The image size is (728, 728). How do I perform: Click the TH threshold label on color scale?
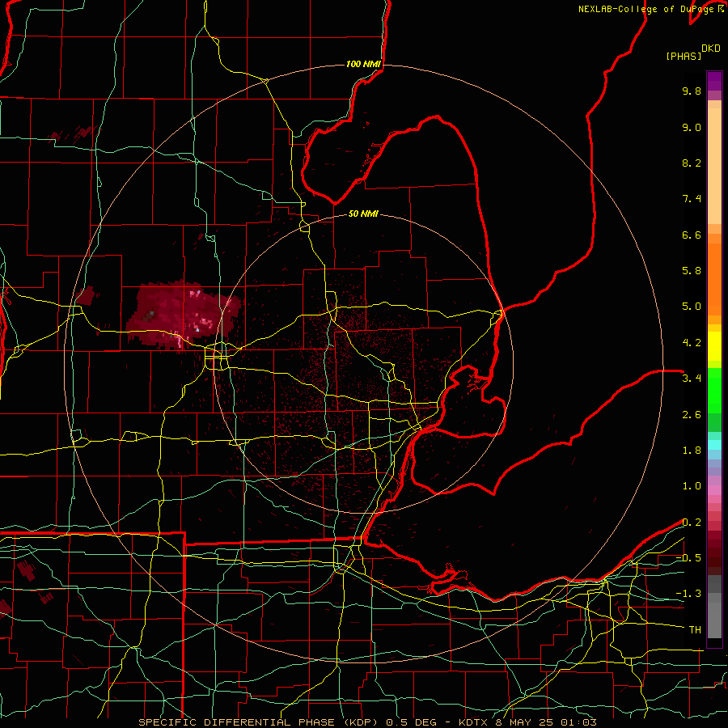pos(695,630)
